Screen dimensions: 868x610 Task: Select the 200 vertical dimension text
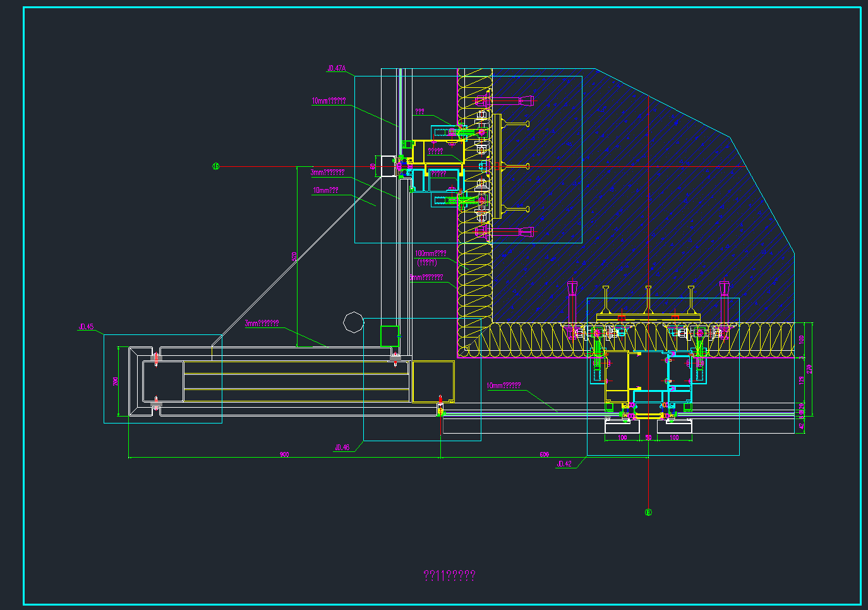(x=116, y=382)
